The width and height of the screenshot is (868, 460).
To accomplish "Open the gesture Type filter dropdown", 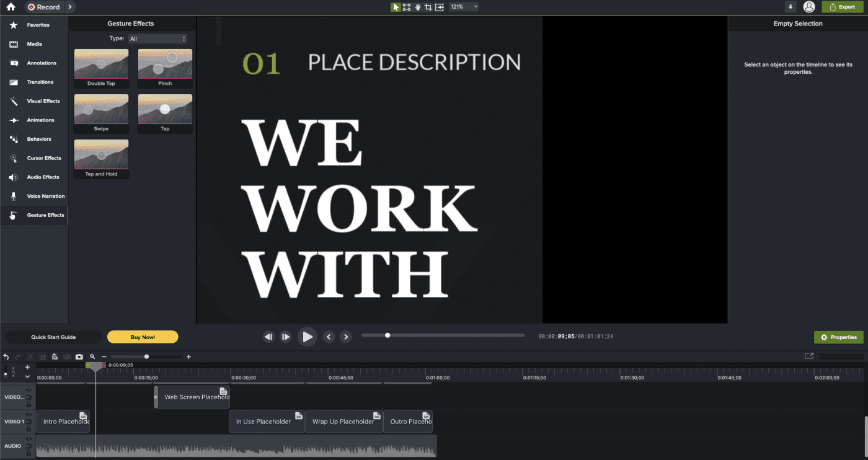I will [x=158, y=38].
